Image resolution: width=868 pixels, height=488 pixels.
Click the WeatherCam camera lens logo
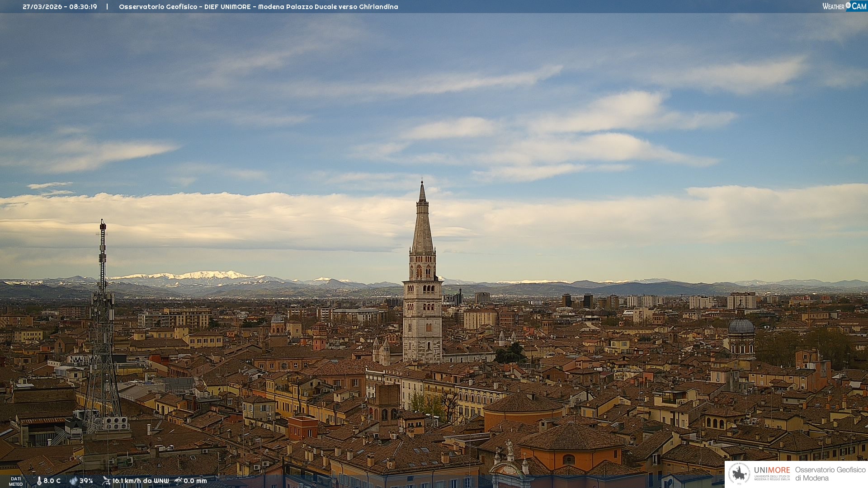[x=848, y=5]
